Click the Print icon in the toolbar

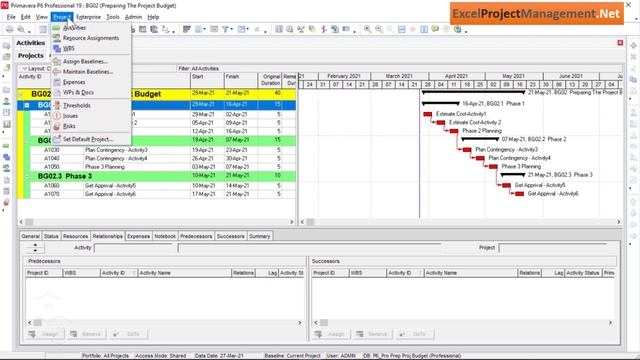pyautogui.click(x=9, y=29)
